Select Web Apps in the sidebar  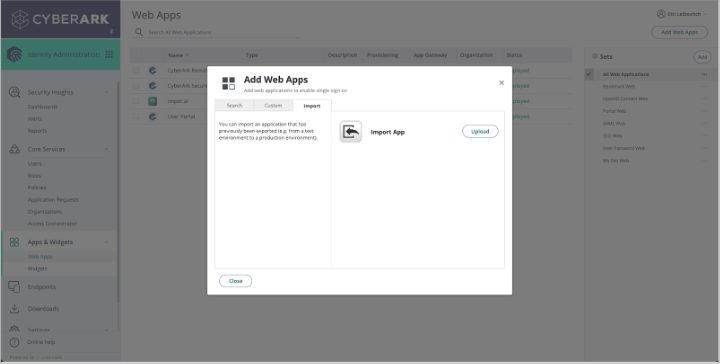click(x=40, y=256)
